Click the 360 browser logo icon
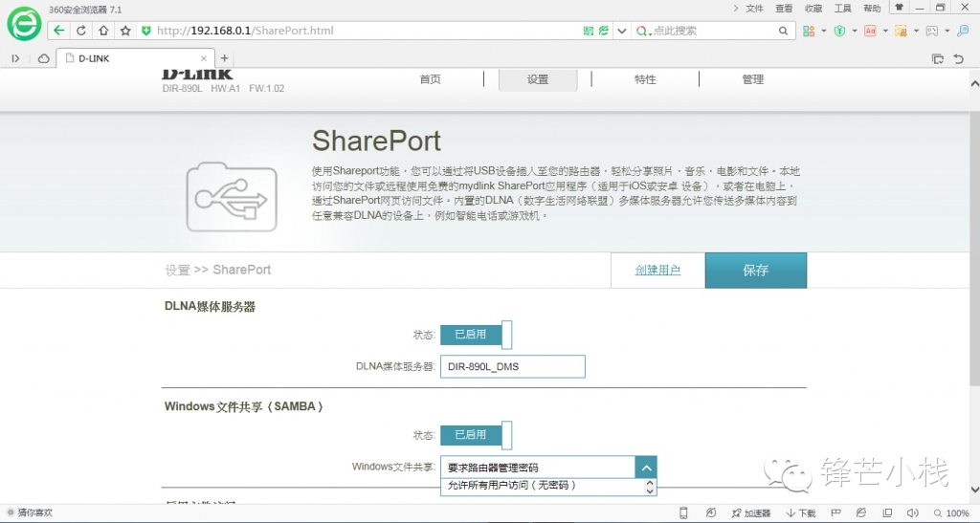The width and height of the screenshot is (980, 523). point(24,24)
